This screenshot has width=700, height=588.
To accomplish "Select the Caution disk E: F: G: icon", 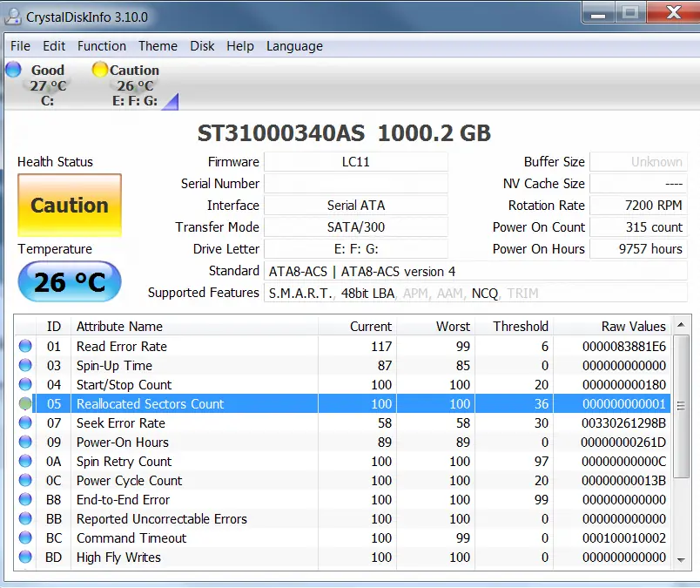I will [100, 70].
